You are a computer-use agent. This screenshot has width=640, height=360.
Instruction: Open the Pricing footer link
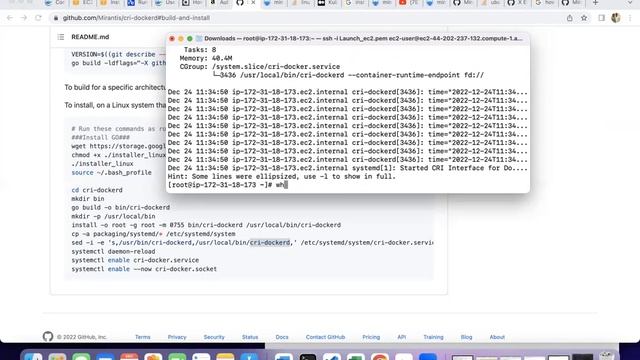(371, 337)
